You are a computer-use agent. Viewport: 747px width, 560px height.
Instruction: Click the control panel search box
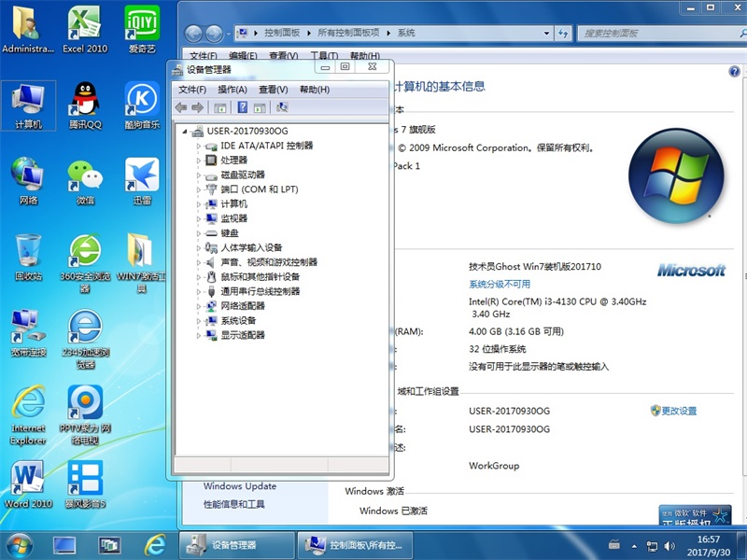point(654,33)
